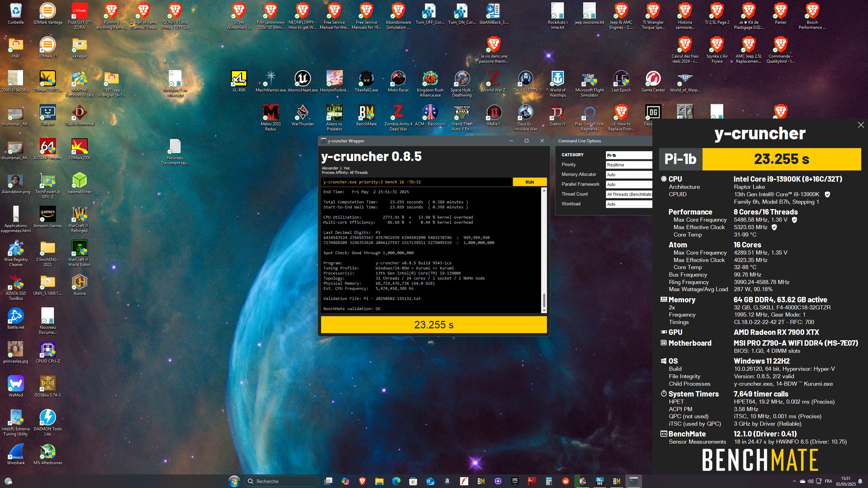
Task: Expand hidden system tray icons chevron
Action: (794, 481)
